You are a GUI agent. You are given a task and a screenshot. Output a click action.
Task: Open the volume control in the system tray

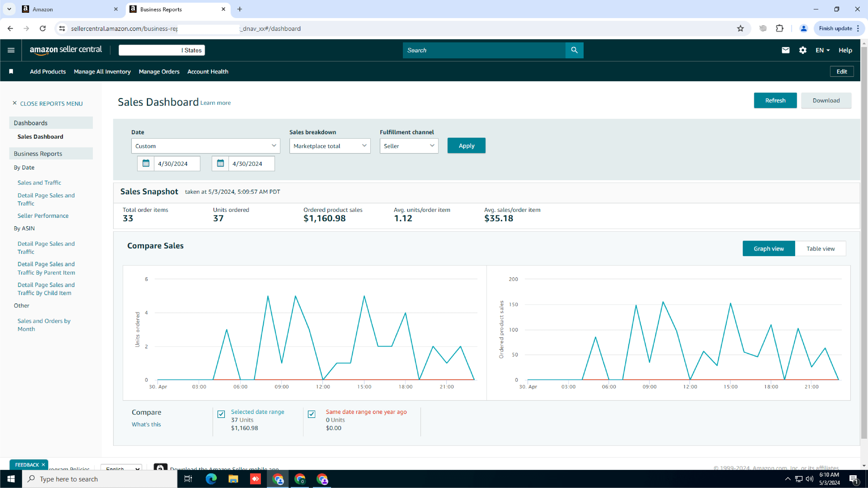[809, 479]
